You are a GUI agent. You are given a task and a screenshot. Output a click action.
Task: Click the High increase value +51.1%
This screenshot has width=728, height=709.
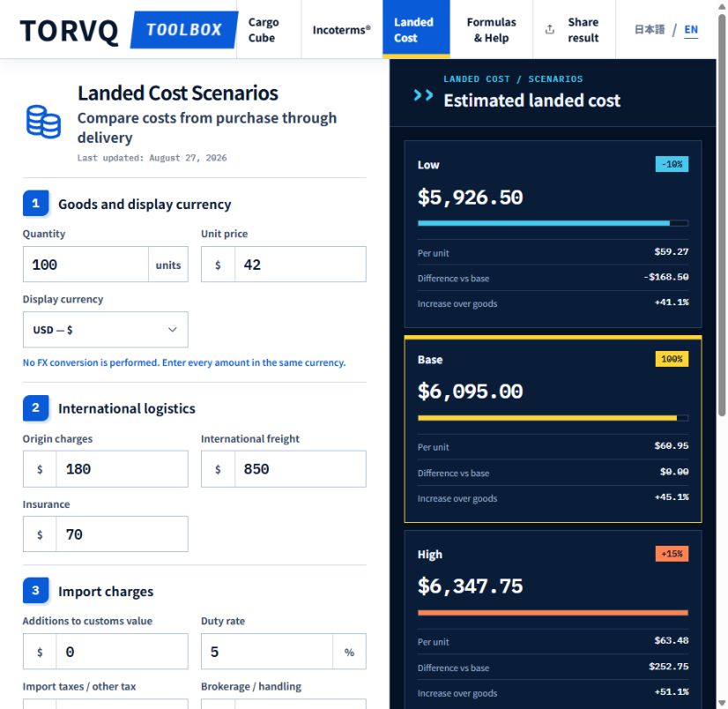pos(672,692)
